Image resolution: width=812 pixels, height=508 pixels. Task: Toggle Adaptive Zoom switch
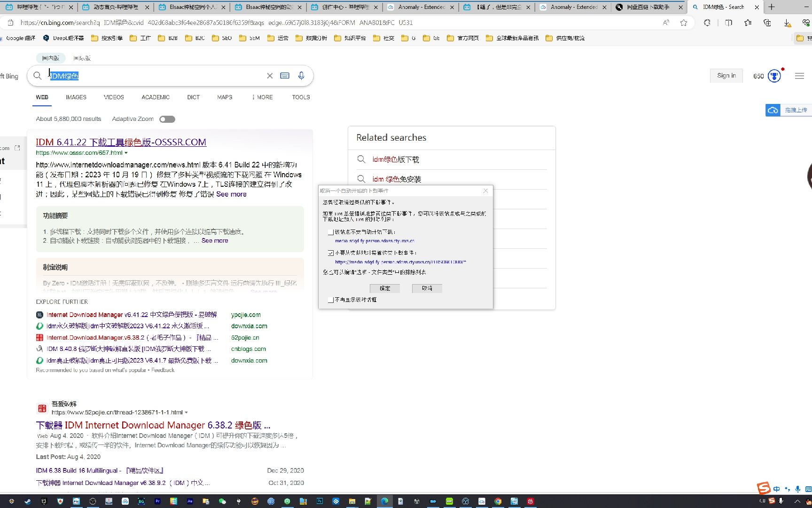pyautogui.click(x=167, y=119)
